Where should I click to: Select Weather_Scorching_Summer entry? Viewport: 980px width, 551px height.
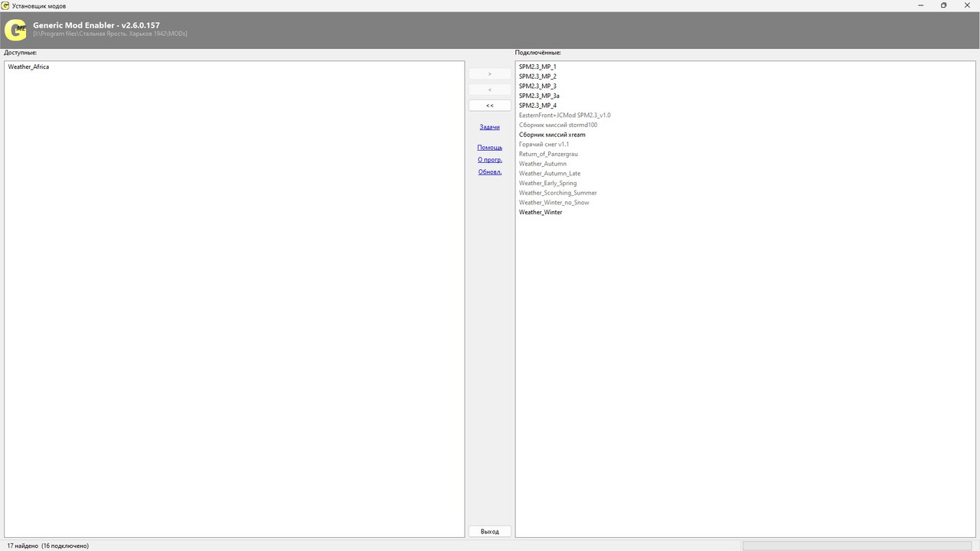557,193
